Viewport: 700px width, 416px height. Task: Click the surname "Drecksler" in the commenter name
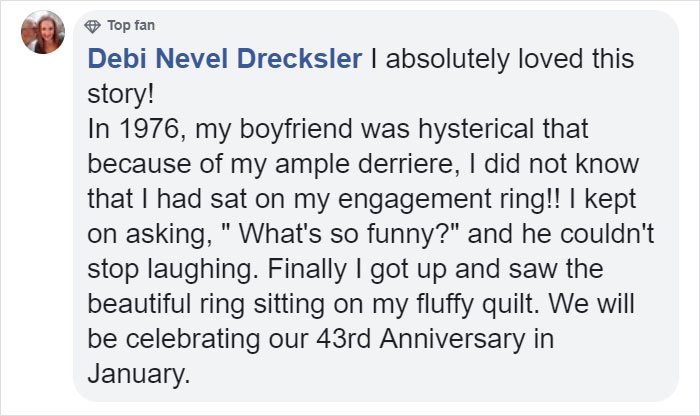(299, 58)
